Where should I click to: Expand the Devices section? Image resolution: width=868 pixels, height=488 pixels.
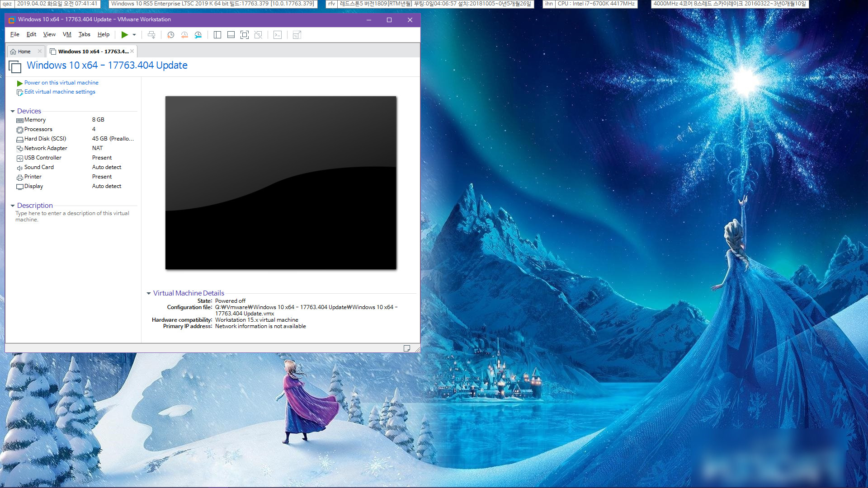point(13,111)
